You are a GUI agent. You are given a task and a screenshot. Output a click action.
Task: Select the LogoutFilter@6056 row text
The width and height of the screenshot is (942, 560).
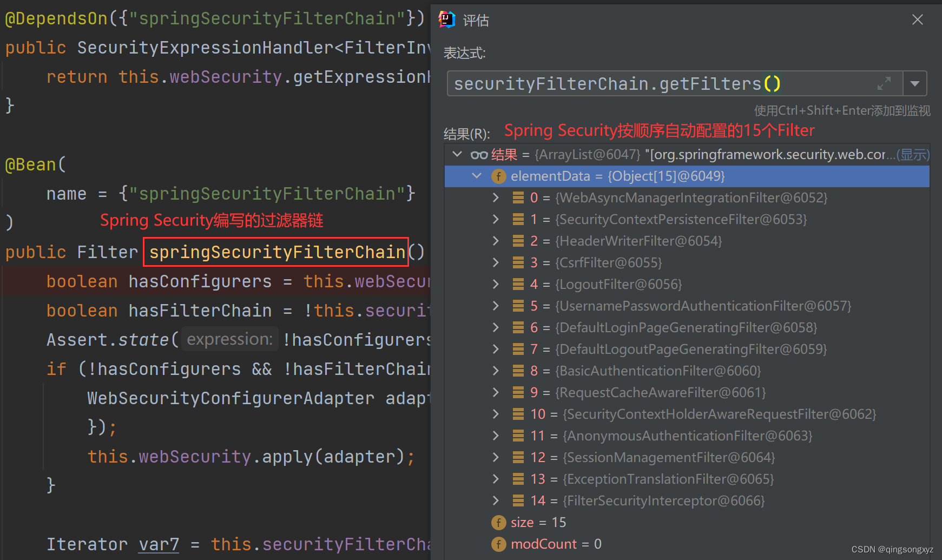pos(606,284)
